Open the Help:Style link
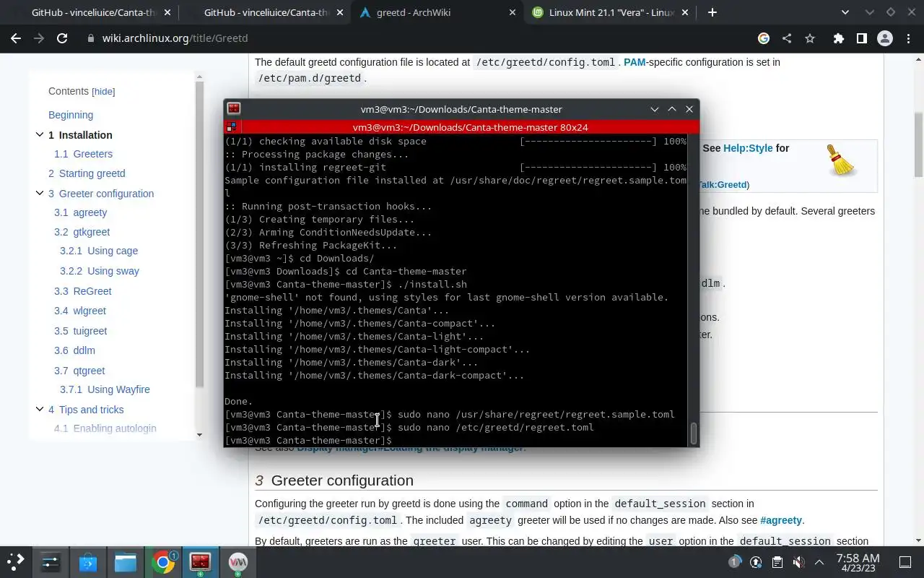This screenshot has width=924, height=578. (x=748, y=148)
